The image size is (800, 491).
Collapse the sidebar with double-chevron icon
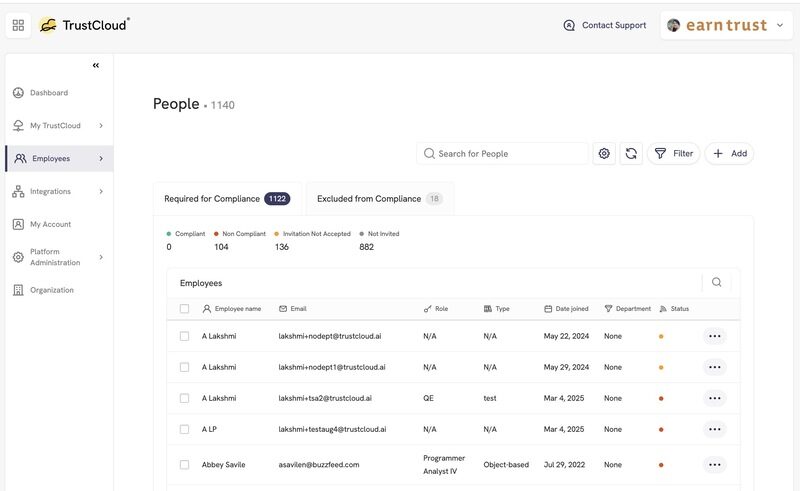pyautogui.click(x=96, y=65)
